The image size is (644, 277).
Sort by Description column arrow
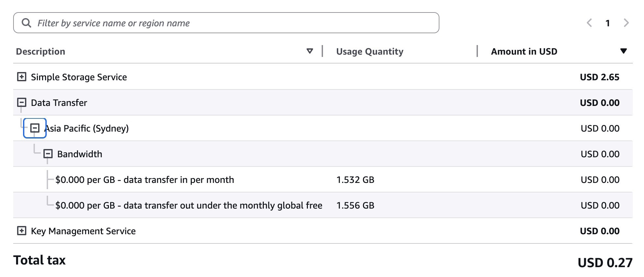310,51
